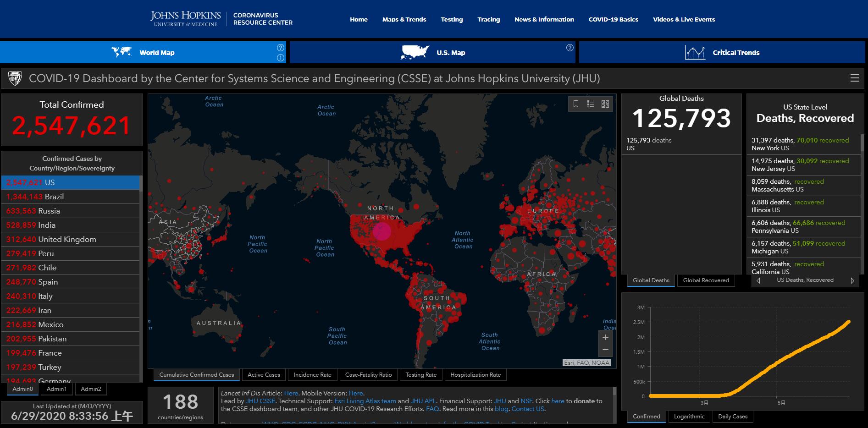The image size is (868, 428).
Task: Switch chart to Logarithmic view
Action: pos(689,417)
